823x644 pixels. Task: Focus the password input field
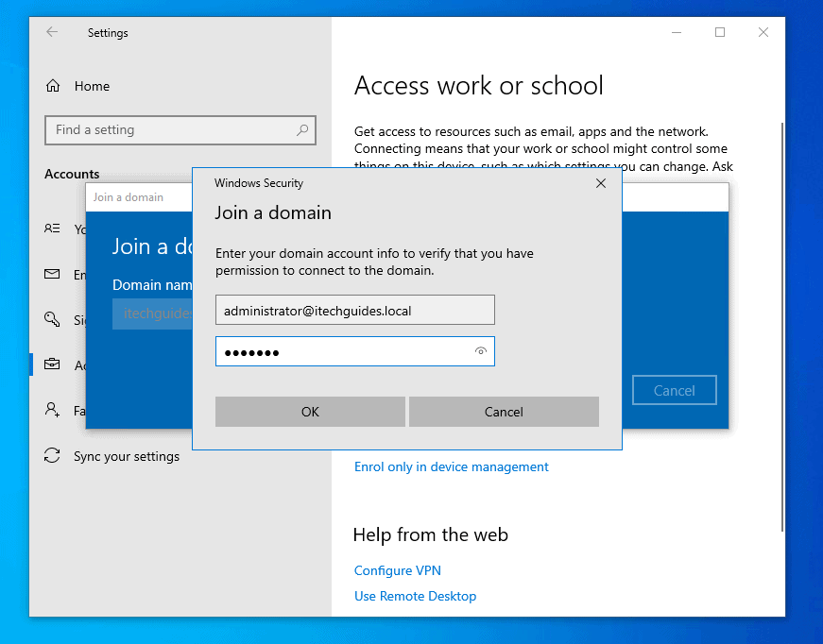click(x=355, y=351)
